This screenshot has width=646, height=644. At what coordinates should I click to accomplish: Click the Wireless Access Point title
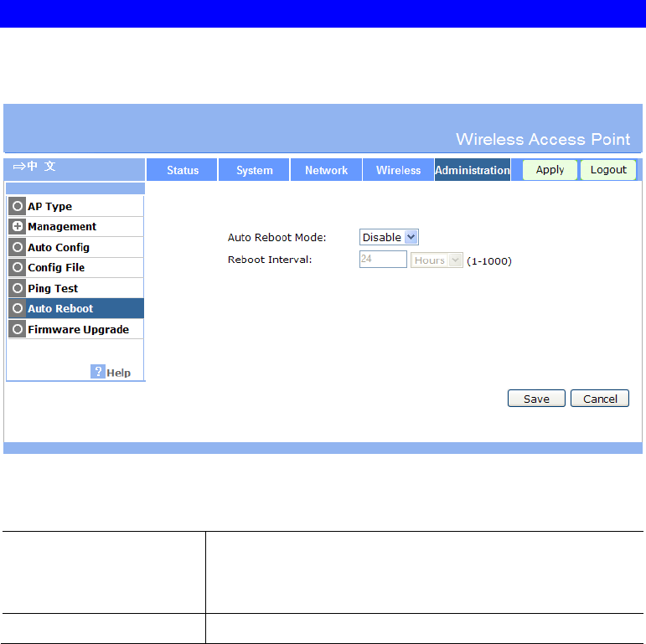pos(543,139)
